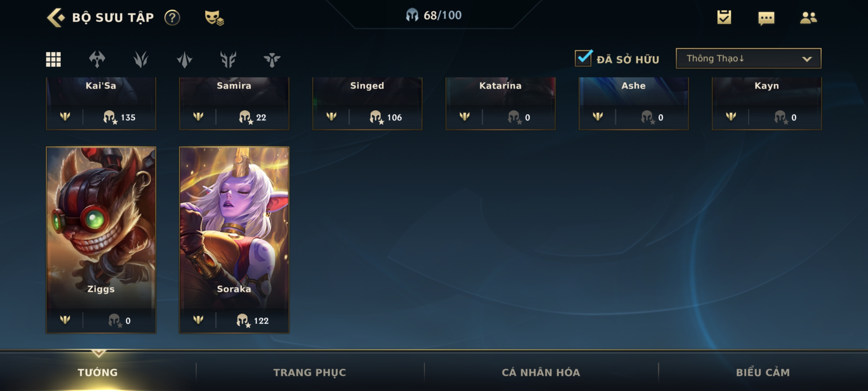Switch to the Cá Nhân Hóa tab

pyautogui.click(x=541, y=372)
